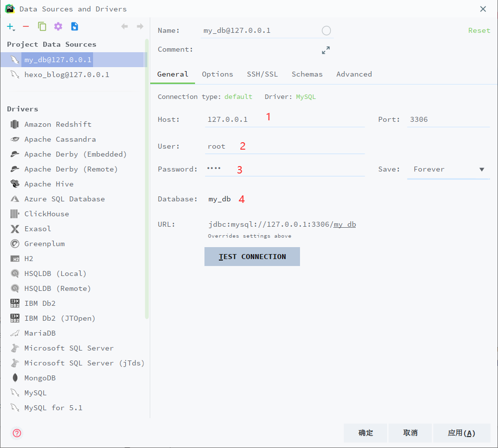Click the TEST CONNECTION button
Viewport: 498px width, 448px height.
coord(252,257)
